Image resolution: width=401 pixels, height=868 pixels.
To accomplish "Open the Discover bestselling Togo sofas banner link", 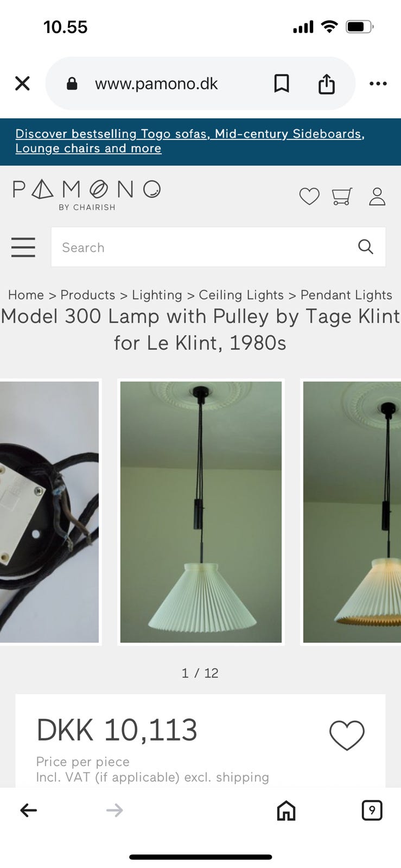I will (190, 141).
